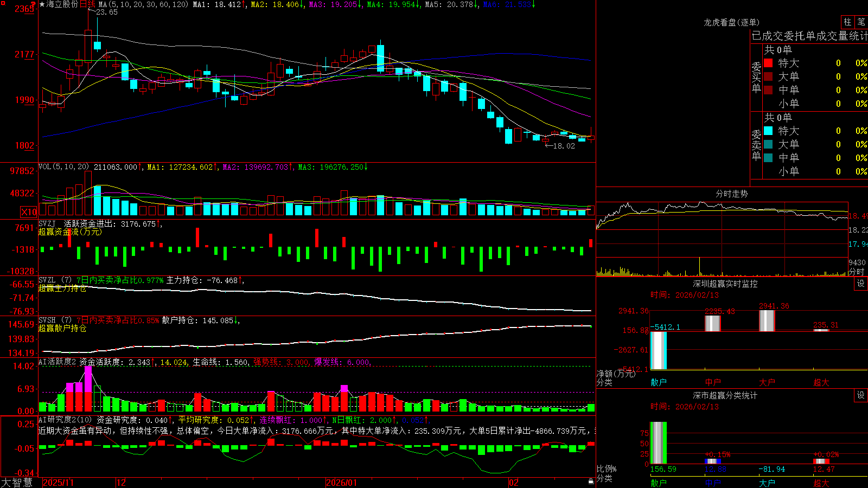
Task: Jump to the 2026/01 timeline marker
Action: pos(341,483)
